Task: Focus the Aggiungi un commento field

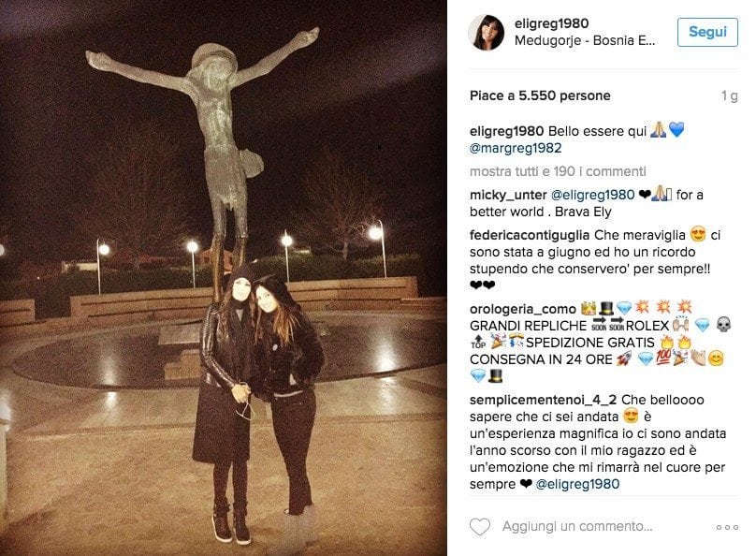Action: (577, 526)
